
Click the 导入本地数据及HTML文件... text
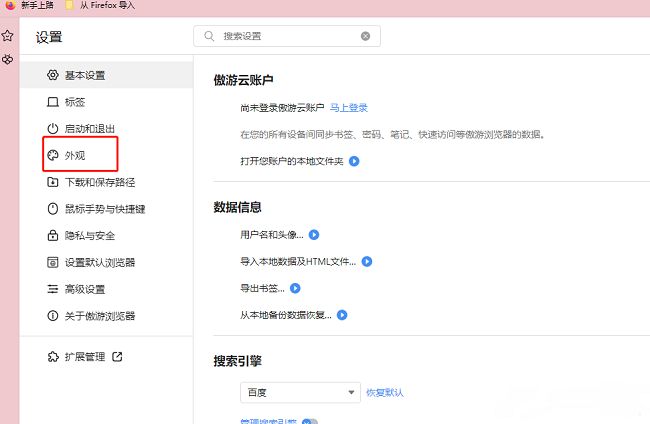(298, 262)
